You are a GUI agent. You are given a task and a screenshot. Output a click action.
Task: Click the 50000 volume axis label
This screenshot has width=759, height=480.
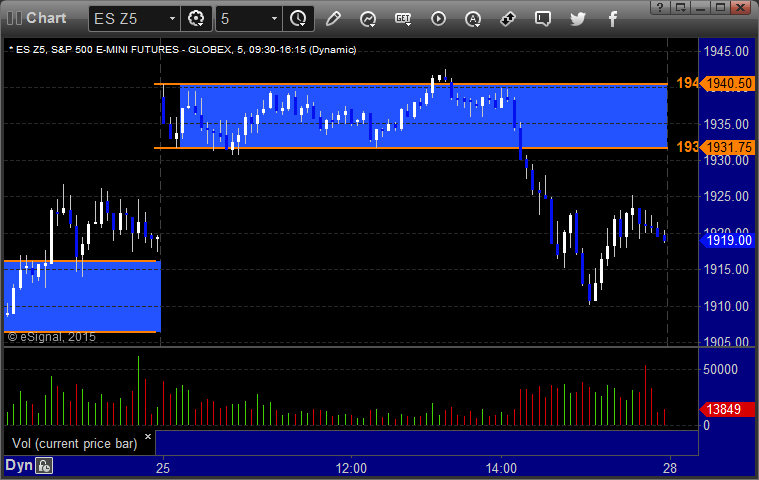pos(720,369)
